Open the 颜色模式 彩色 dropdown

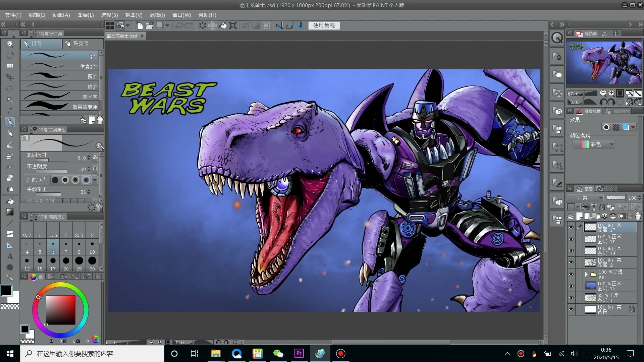pos(594,144)
